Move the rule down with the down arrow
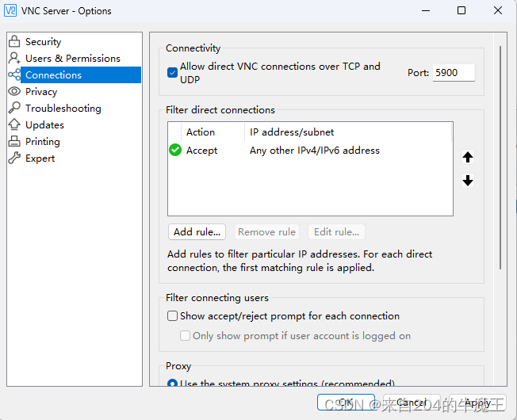 point(468,181)
